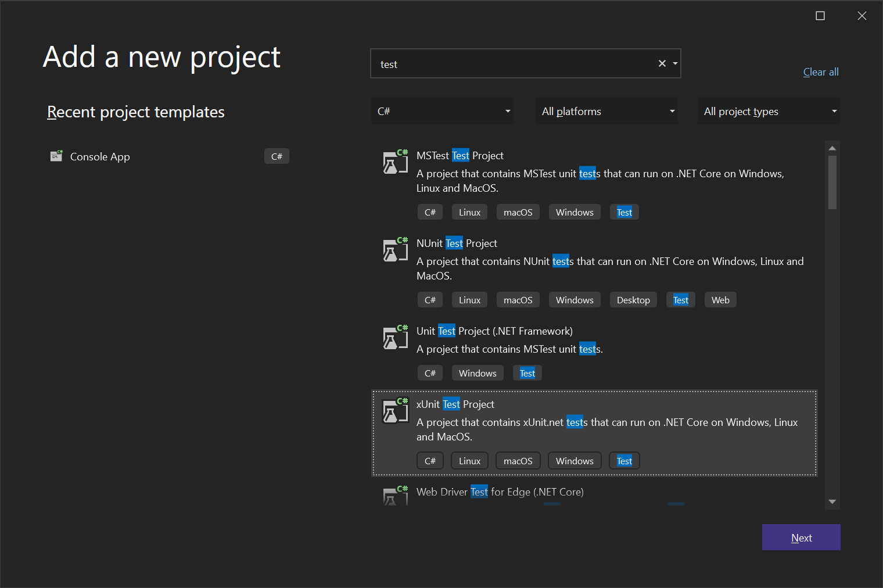Click the MSTest Test Project template icon
Screen dimensions: 883x588
pyautogui.click(x=396, y=162)
